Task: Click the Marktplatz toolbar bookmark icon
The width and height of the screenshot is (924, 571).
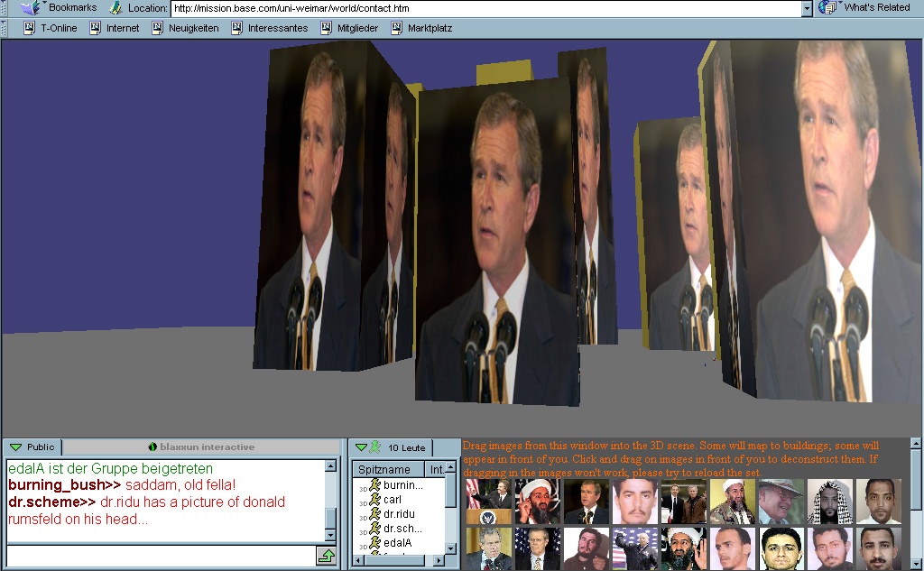Action: [396, 28]
